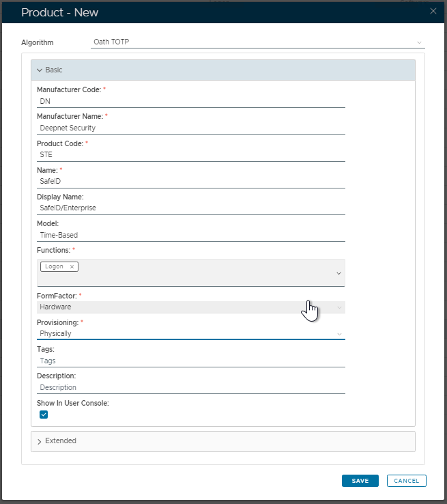Collapse the Basic section
The width and height of the screenshot is (447, 504).
(40, 70)
